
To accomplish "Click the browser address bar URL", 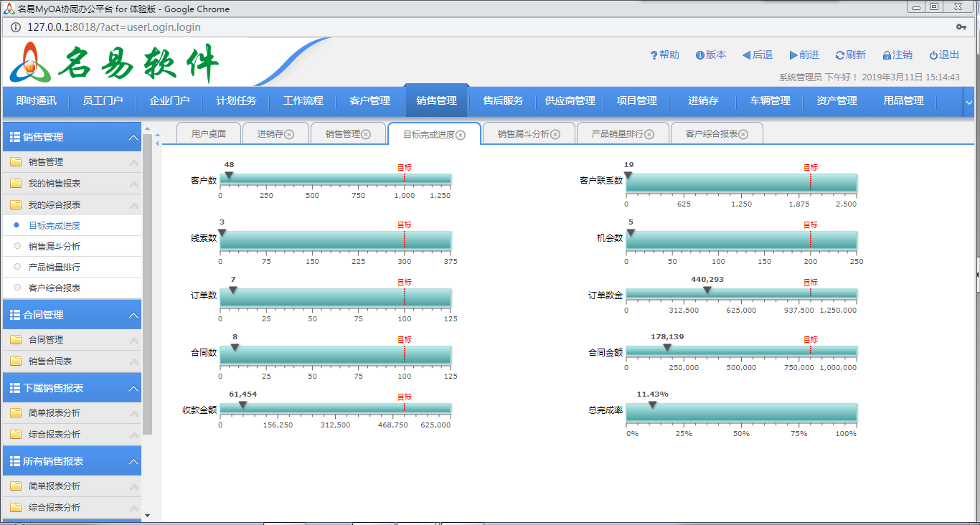I will [x=114, y=27].
